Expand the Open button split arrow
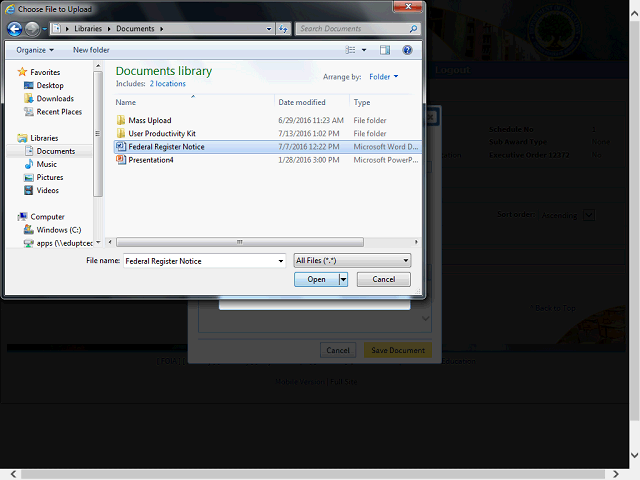Image resolution: width=640 pixels, height=480 pixels. pyautogui.click(x=343, y=280)
